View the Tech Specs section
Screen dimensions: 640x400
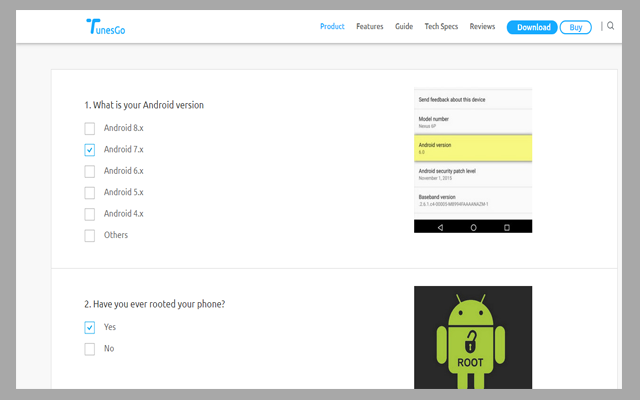click(x=441, y=27)
